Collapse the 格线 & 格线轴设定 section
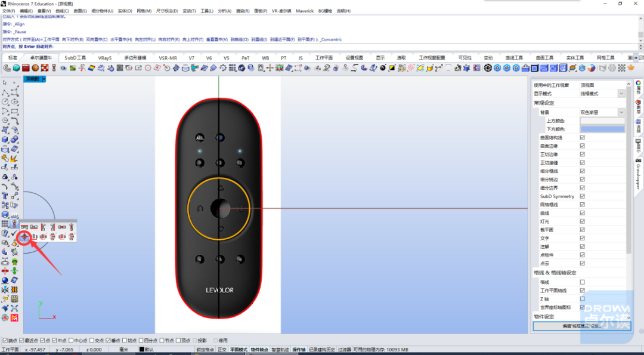 coord(555,273)
